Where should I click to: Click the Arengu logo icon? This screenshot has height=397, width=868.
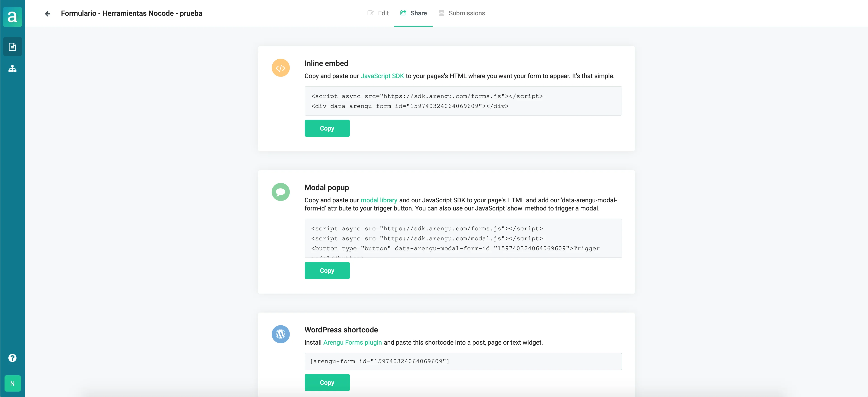(12, 16)
